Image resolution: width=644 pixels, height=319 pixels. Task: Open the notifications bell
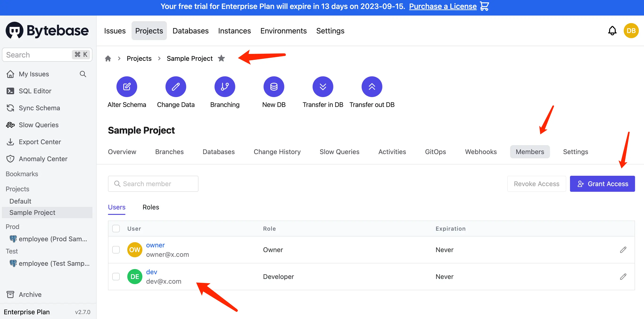click(612, 31)
